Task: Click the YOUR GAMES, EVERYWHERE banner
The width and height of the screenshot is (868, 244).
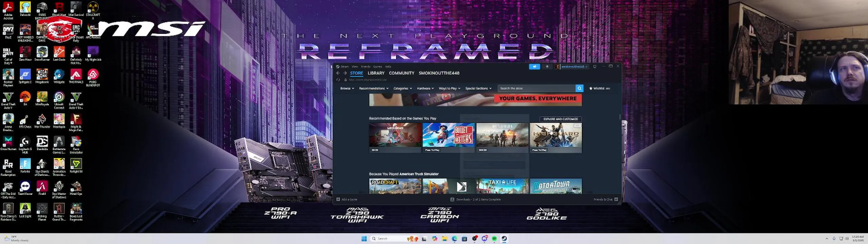Action: 475,100
